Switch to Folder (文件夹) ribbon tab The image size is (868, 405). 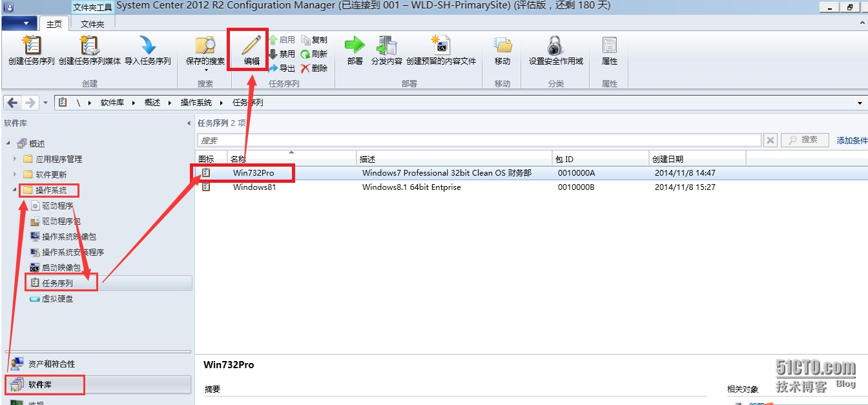click(92, 24)
